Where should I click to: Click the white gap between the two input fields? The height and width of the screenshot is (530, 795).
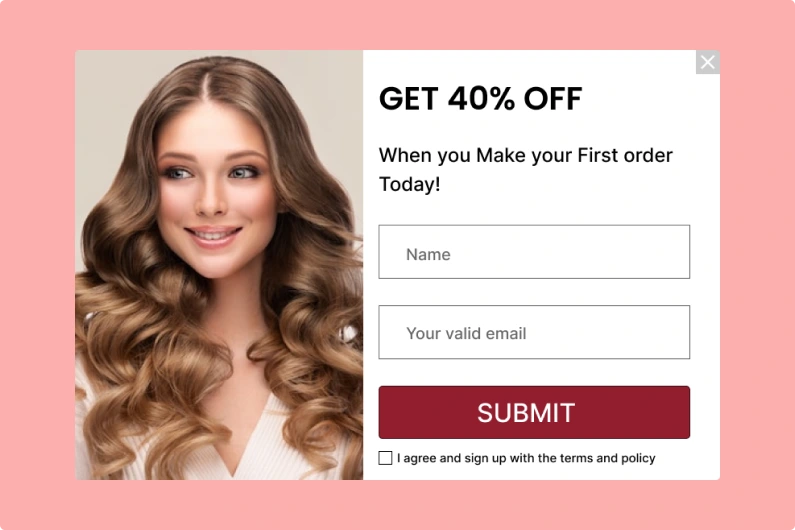click(x=534, y=292)
